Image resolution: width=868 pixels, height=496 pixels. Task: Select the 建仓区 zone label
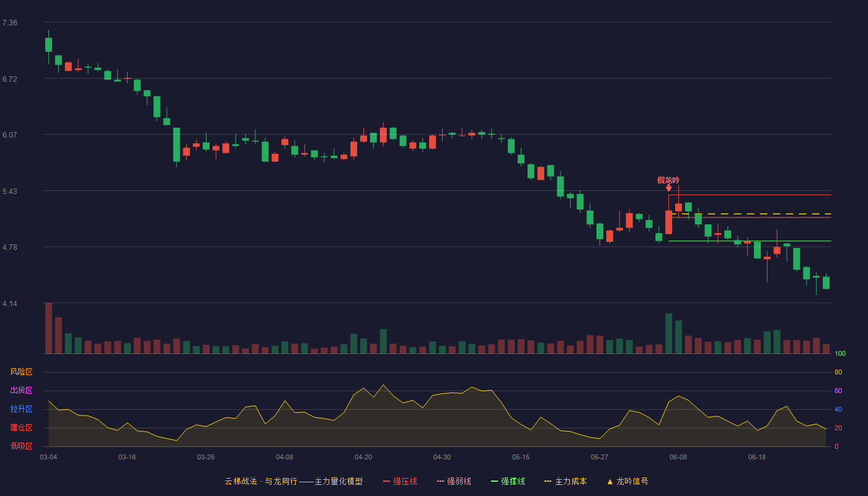coord(21,428)
